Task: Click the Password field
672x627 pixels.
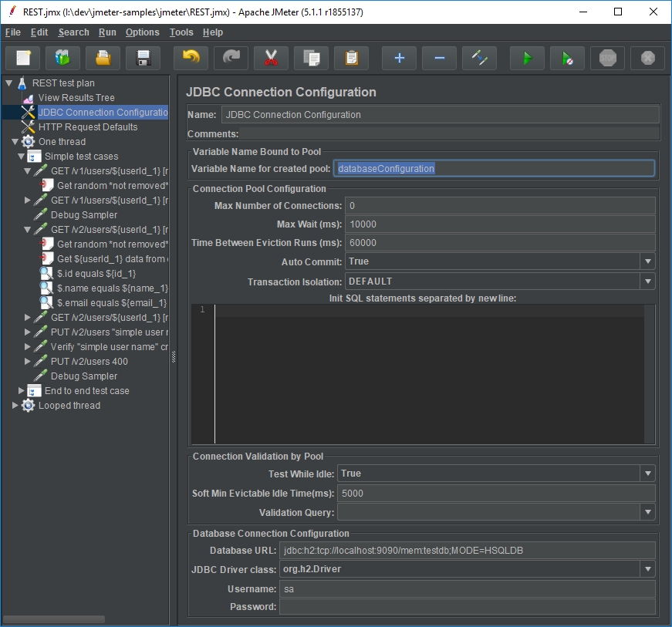Action: tap(467, 607)
